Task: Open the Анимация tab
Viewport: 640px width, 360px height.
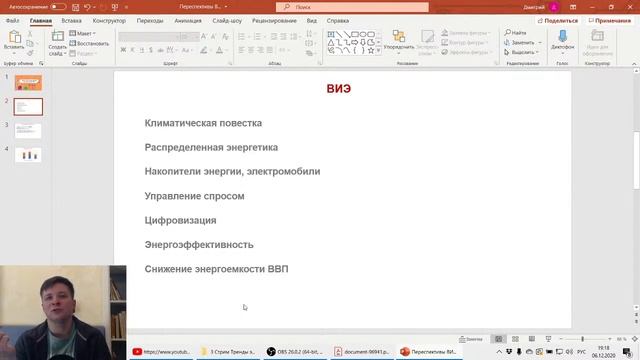Action: click(x=188, y=20)
